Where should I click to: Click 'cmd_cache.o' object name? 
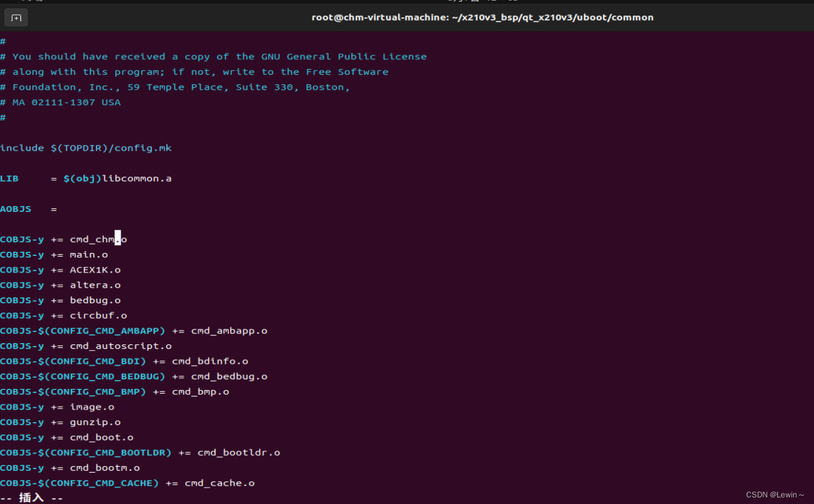[220, 483]
